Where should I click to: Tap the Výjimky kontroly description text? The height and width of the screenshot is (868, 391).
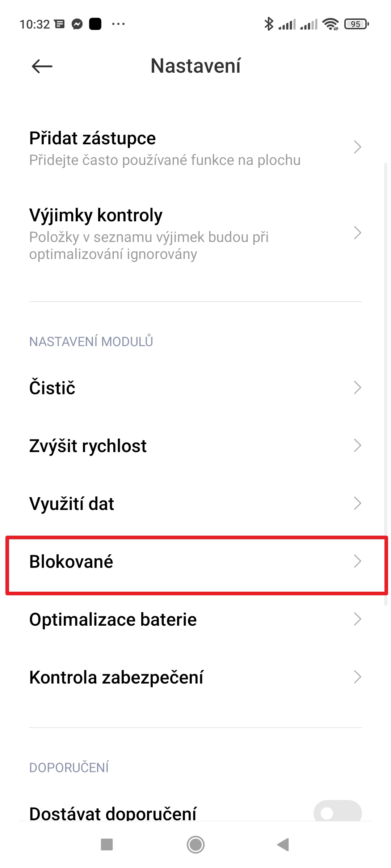149,246
